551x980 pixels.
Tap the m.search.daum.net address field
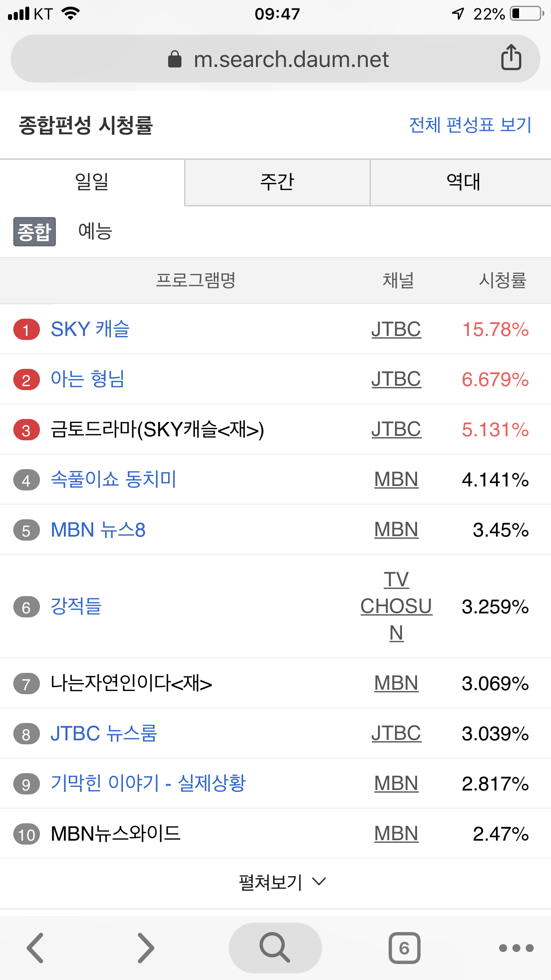[291, 59]
